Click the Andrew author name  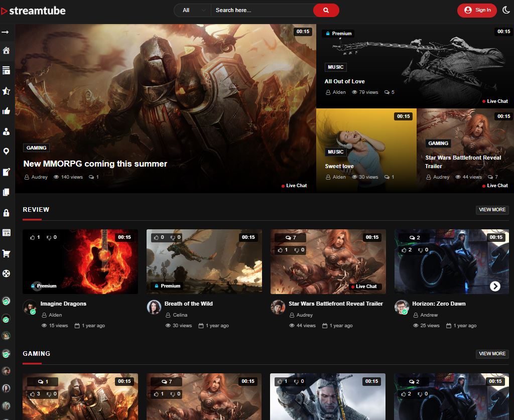coord(429,315)
